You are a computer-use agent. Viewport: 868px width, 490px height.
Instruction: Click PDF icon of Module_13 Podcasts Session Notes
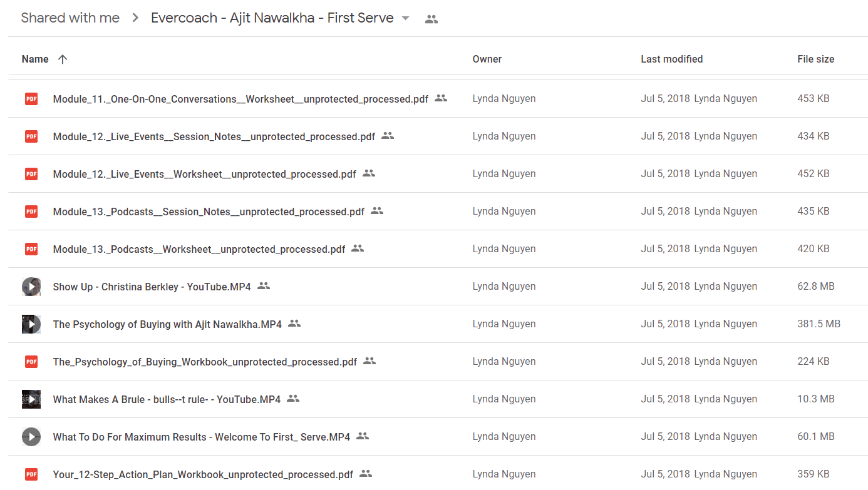(31, 211)
